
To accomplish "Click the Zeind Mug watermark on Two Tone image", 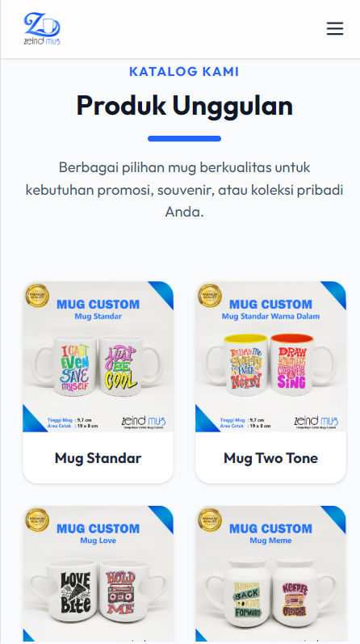I will click(x=316, y=423).
